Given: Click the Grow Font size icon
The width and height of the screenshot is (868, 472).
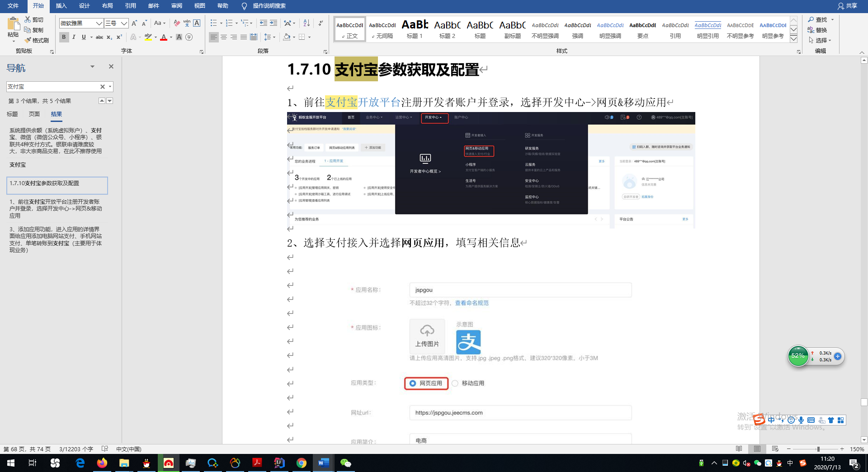Looking at the screenshot, I should pyautogui.click(x=134, y=23).
